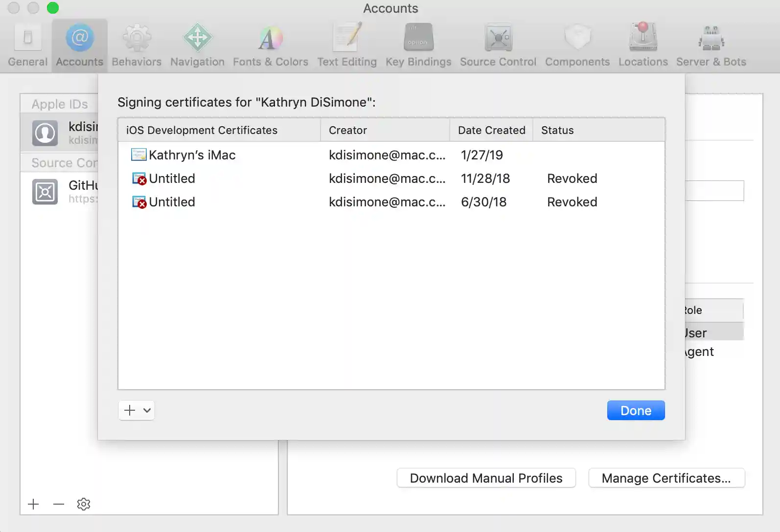
Task: Click Manage Certificates button
Action: (x=666, y=478)
